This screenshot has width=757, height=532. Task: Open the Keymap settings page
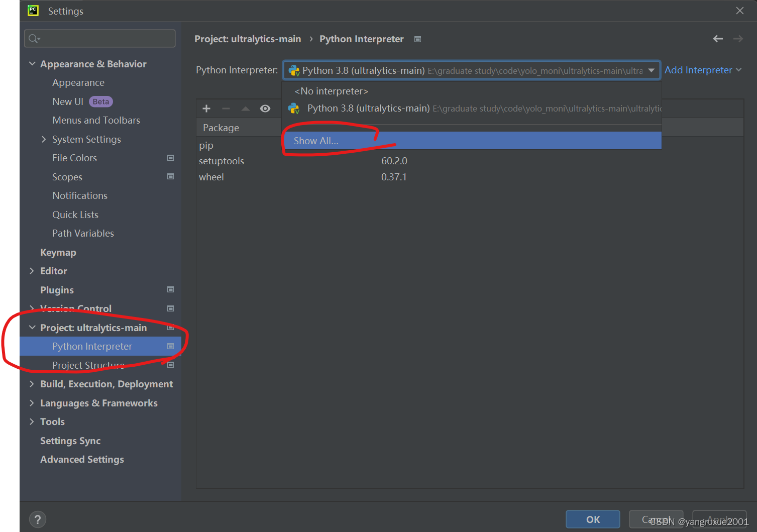[58, 252]
